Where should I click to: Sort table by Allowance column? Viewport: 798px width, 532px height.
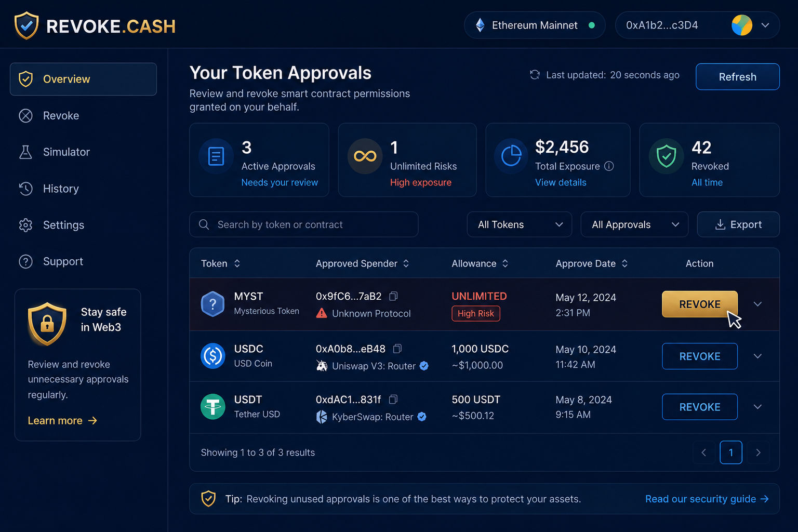[505, 263]
